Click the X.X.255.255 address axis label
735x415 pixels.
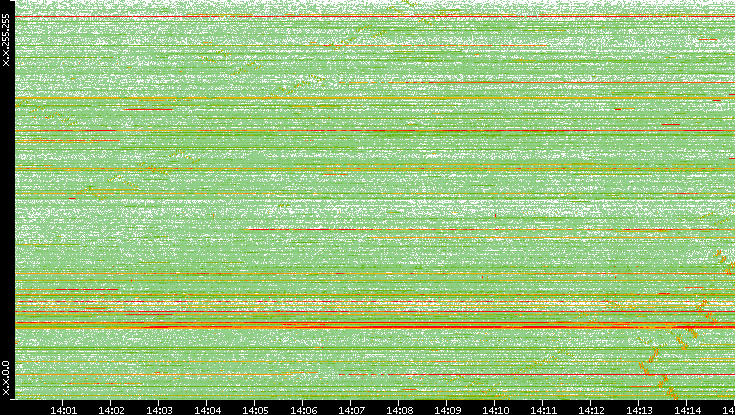point(6,36)
